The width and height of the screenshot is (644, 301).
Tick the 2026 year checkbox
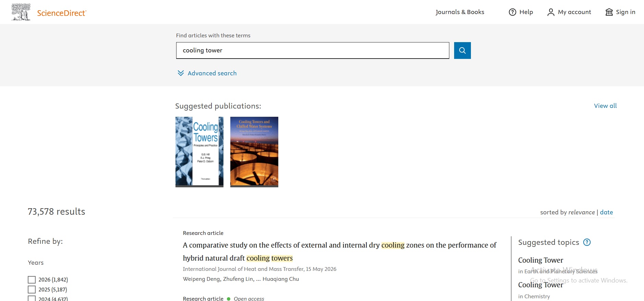[32, 280]
